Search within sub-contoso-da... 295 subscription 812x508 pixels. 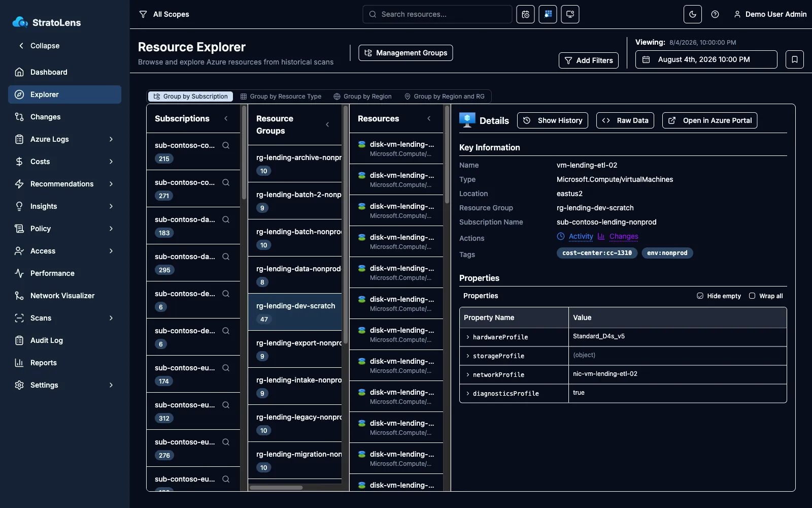226,257
